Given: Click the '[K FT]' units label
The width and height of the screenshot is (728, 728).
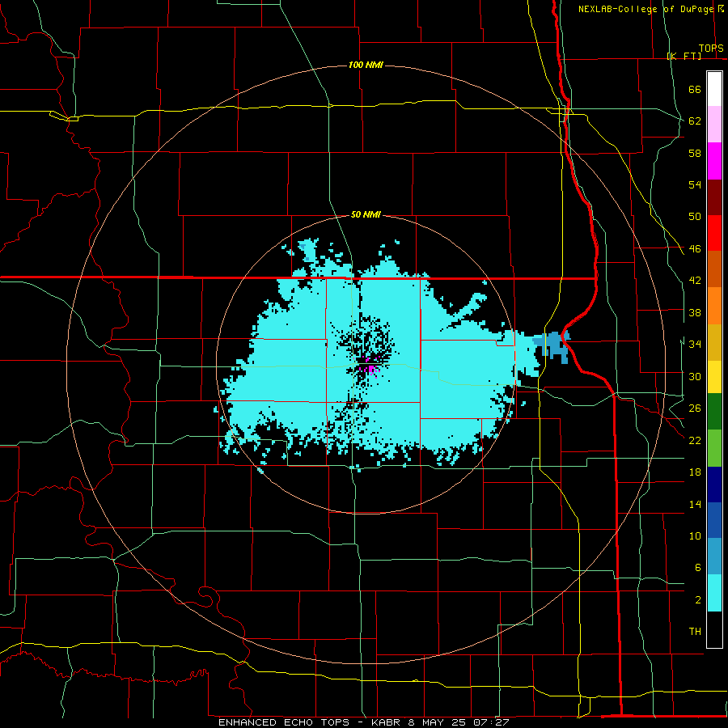Looking at the screenshot, I should (x=684, y=56).
